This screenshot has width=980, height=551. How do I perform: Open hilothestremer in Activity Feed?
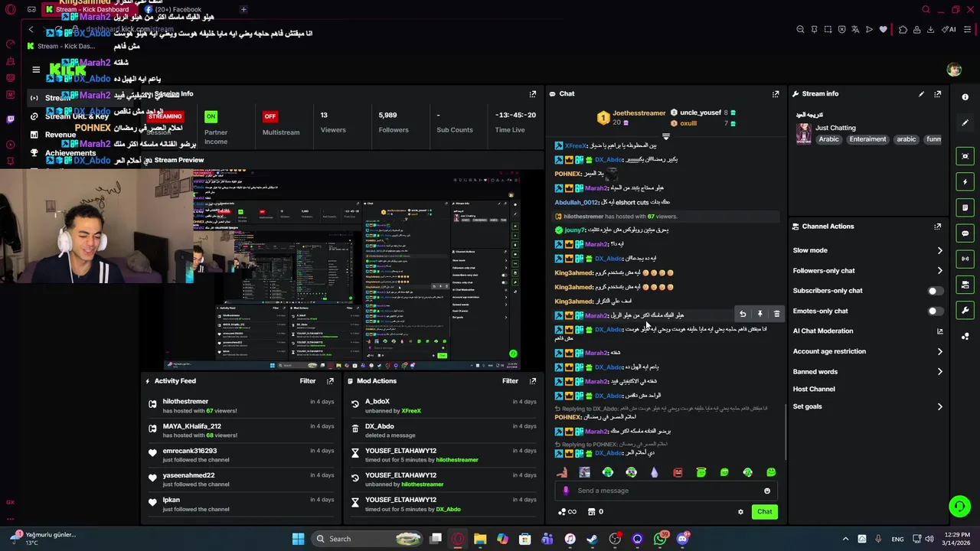(x=185, y=401)
